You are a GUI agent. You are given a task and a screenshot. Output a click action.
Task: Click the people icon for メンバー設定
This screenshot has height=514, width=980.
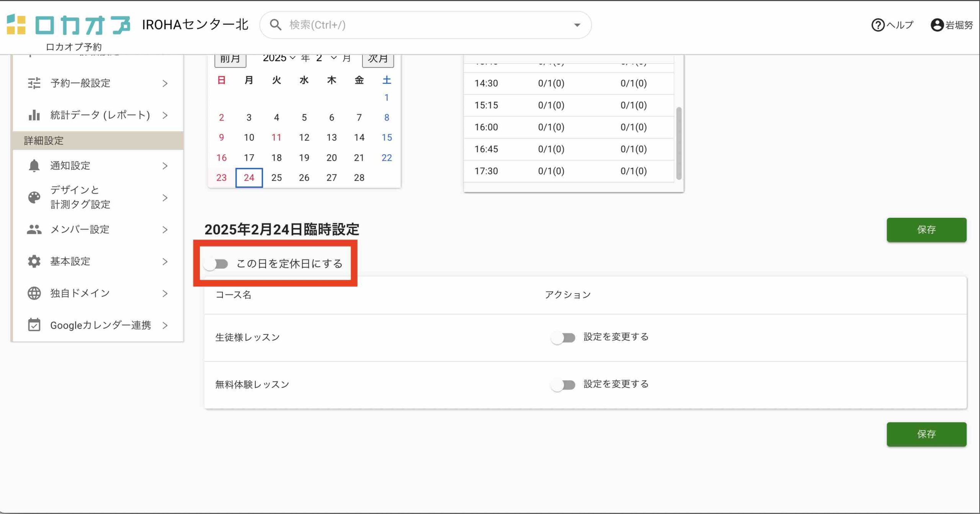tap(34, 230)
